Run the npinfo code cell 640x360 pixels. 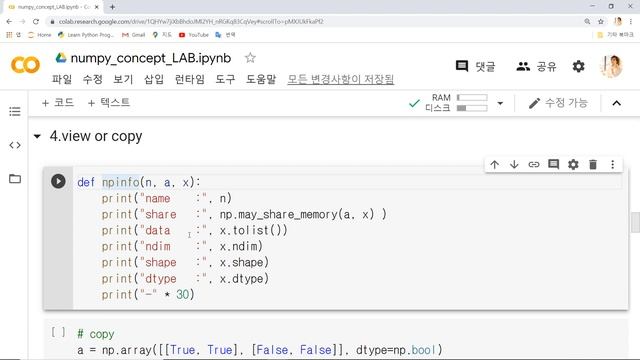[58, 181]
